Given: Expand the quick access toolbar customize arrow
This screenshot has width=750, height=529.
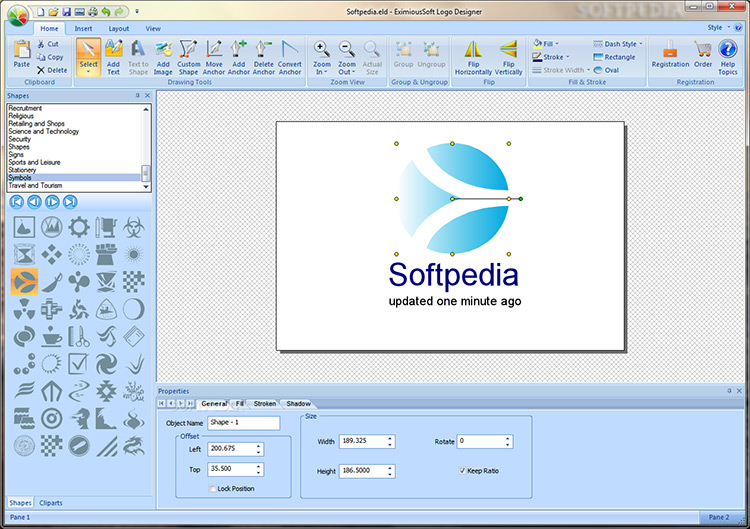Looking at the screenshot, I should pyautogui.click(x=137, y=11).
